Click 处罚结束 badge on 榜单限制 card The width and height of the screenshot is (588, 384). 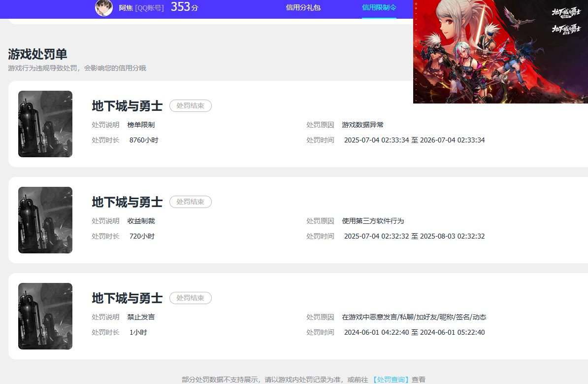click(x=191, y=105)
